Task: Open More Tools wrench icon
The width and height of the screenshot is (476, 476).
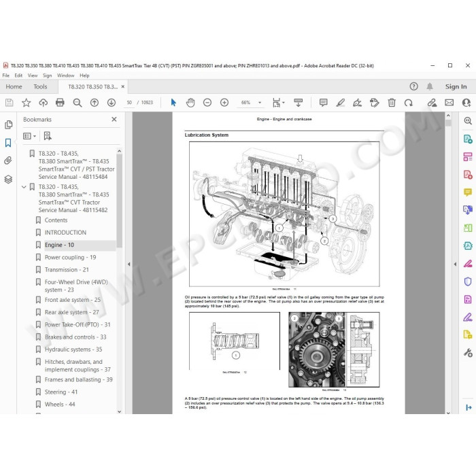Action: point(468,353)
